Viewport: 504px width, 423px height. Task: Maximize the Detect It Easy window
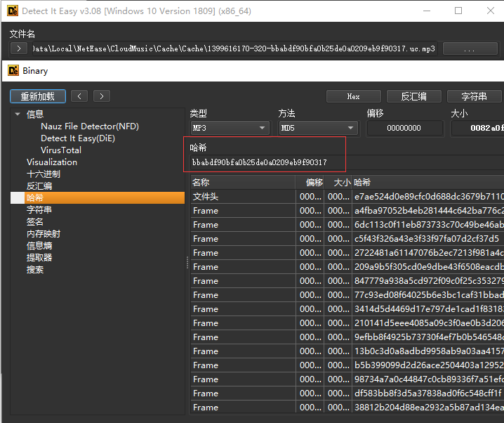coord(458,11)
